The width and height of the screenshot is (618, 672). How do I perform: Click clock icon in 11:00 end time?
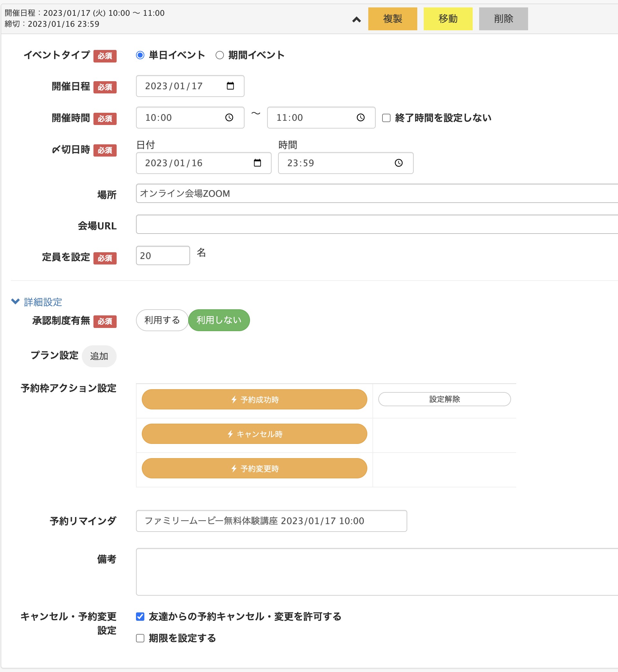point(361,117)
